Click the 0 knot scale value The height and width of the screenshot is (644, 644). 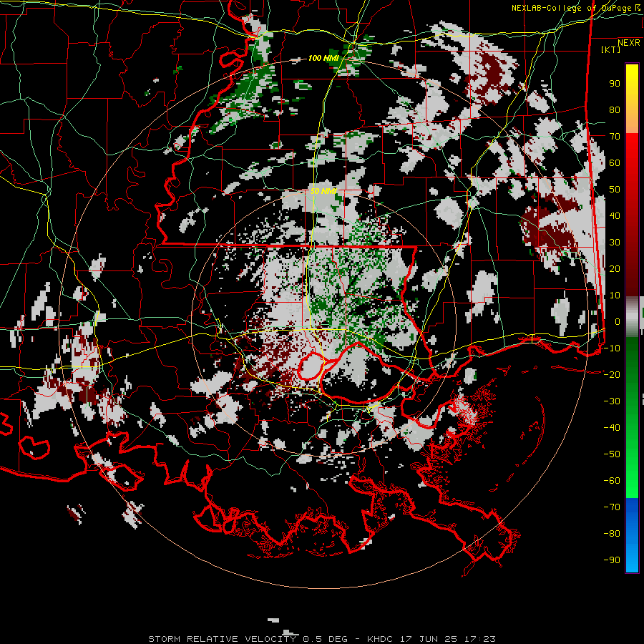(x=618, y=321)
